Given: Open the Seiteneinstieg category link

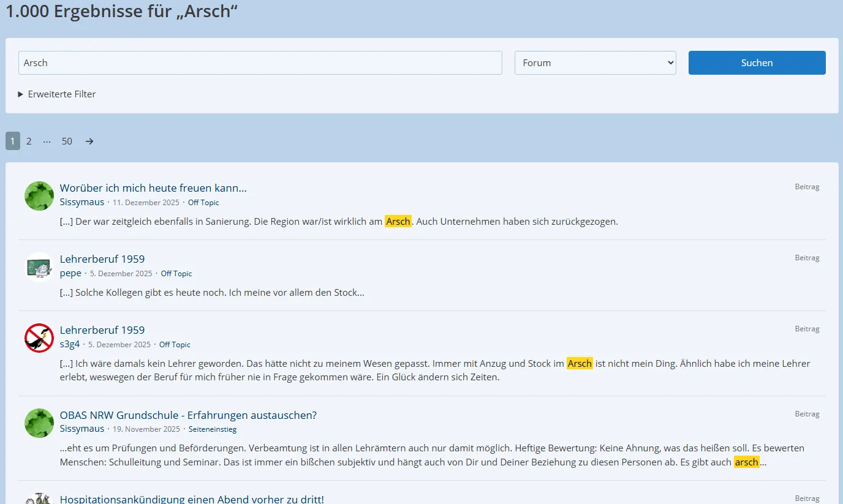Looking at the screenshot, I should 212,429.
